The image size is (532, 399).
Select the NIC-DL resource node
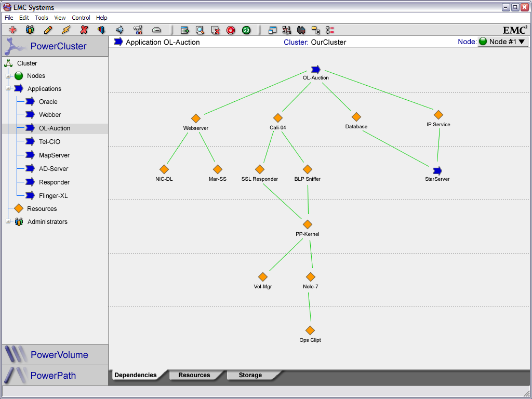click(x=164, y=169)
